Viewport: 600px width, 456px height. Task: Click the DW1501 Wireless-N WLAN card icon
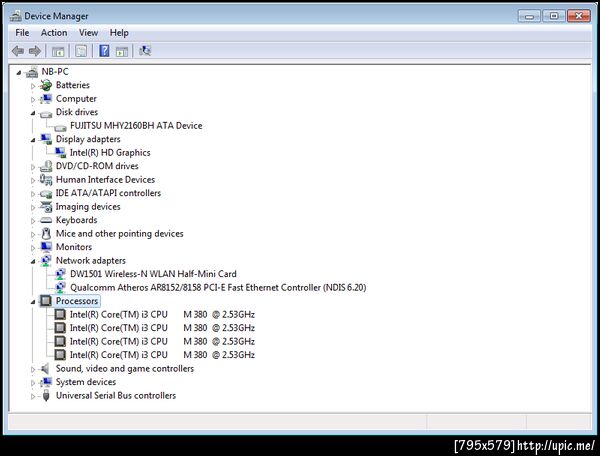point(60,274)
